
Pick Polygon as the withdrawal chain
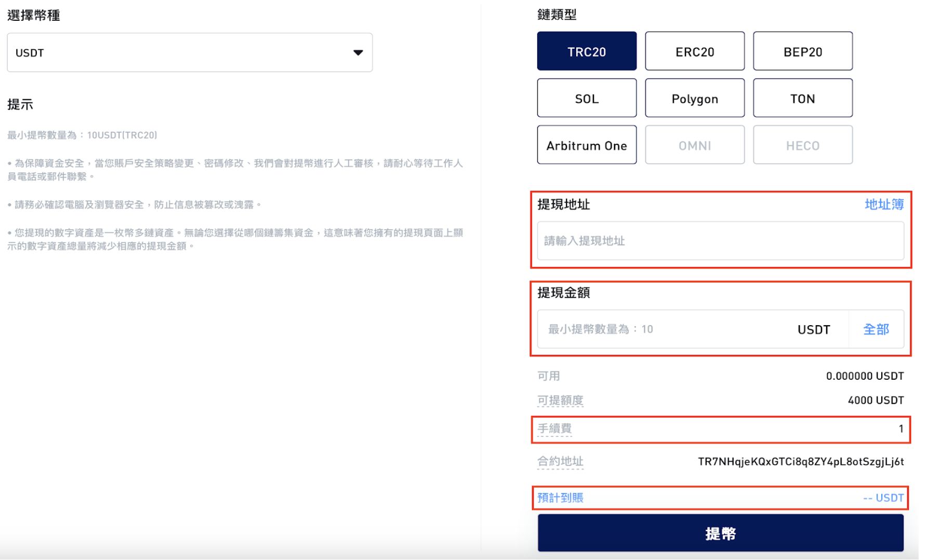point(694,98)
